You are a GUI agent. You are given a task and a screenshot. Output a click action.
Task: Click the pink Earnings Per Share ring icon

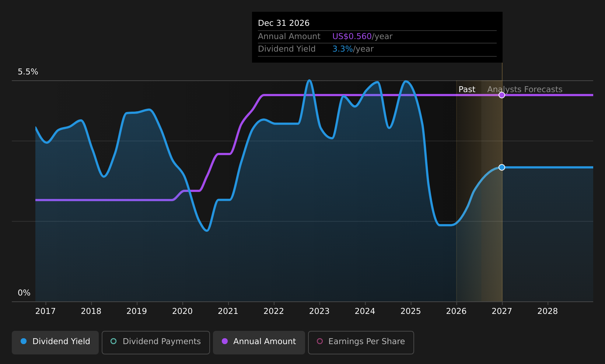tap(320, 341)
